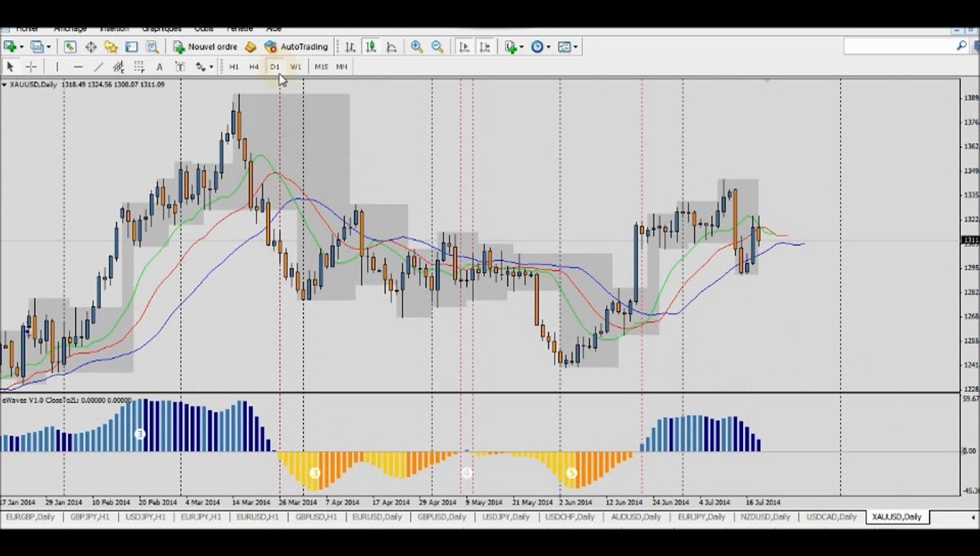Expand the Arrows tool dropdown arrow

(211, 67)
